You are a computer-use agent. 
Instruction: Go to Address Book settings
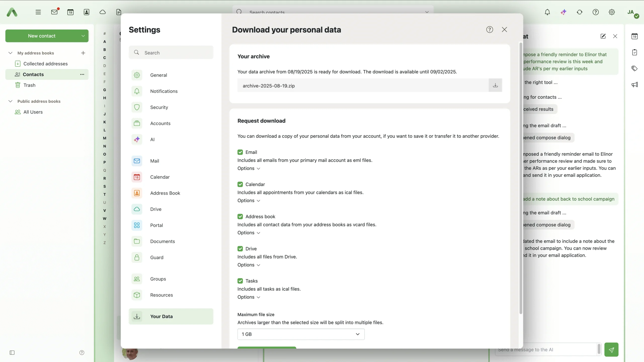click(x=165, y=193)
